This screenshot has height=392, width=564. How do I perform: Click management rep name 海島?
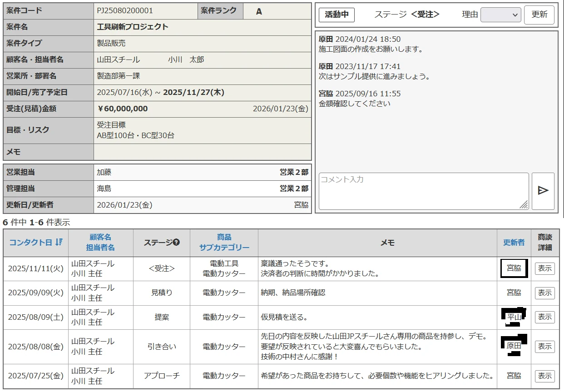(x=104, y=189)
